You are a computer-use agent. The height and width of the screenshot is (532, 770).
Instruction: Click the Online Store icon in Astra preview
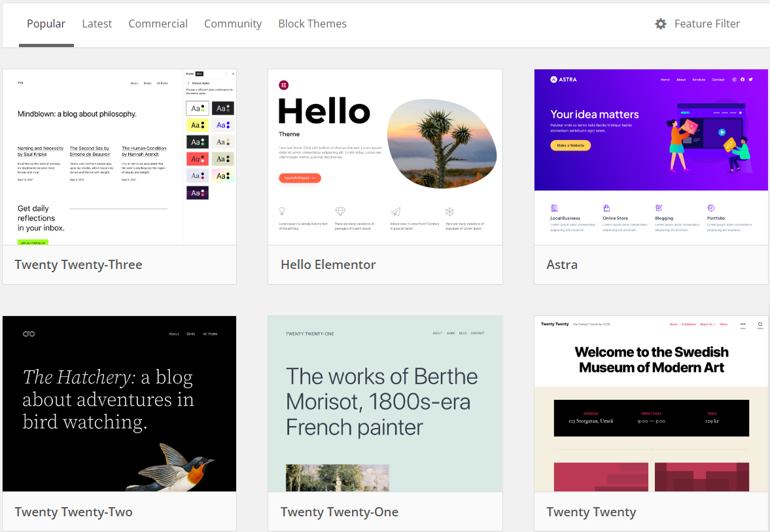point(606,208)
